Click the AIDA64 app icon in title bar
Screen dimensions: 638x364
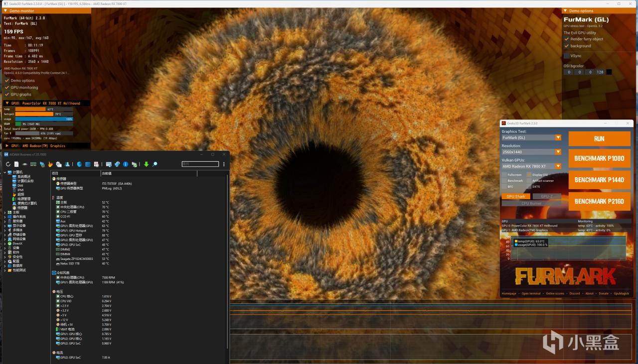point(5,154)
